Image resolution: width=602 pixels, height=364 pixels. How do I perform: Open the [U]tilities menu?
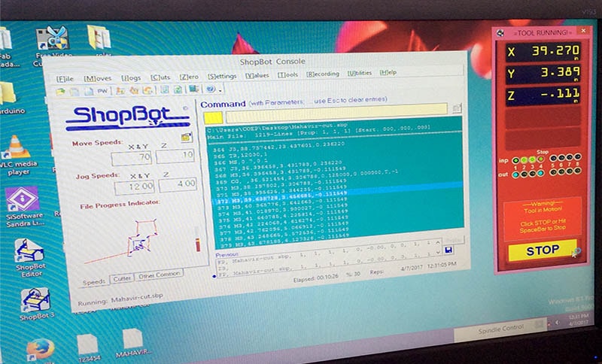[360, 73]
